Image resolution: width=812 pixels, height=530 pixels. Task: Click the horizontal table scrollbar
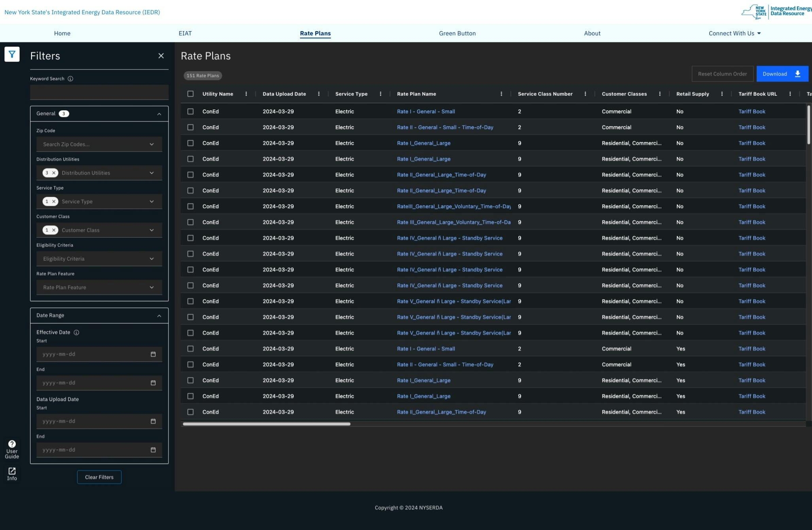click(x=266, y=424)
